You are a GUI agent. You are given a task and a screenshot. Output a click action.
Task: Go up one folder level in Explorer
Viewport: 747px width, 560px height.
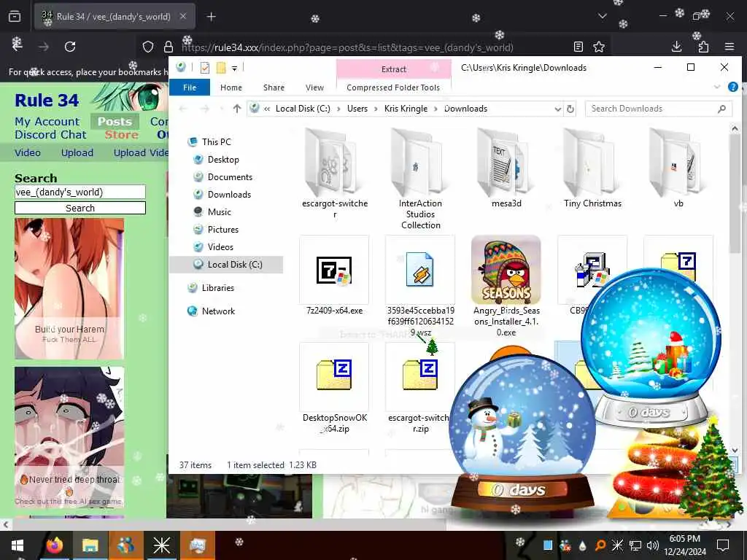[x=237, y=109]
